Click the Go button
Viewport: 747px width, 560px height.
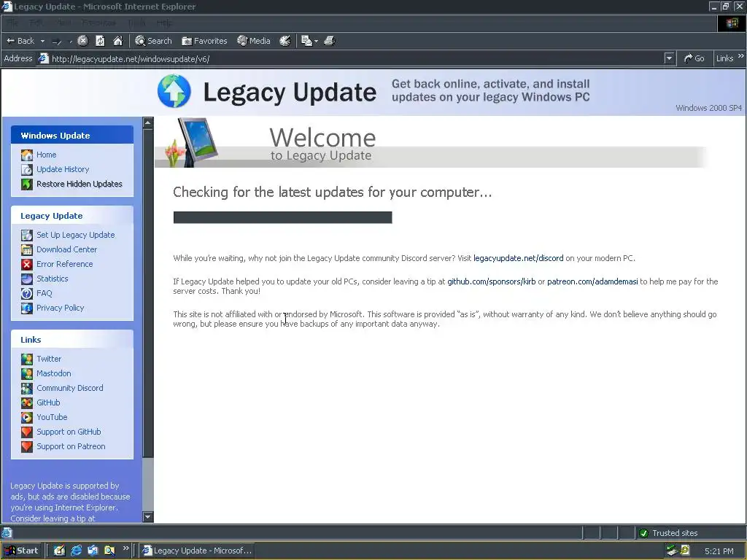coord(694,58)
